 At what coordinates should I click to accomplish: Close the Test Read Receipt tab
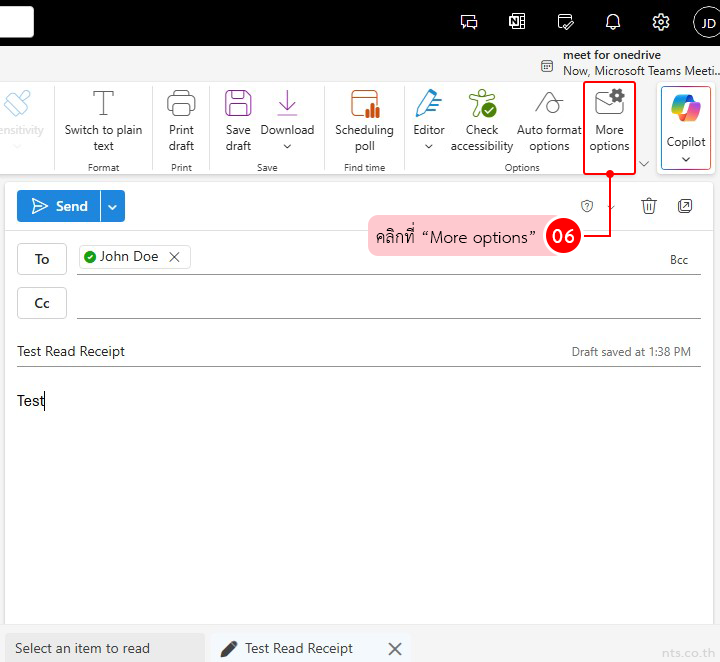coord(394,649)
